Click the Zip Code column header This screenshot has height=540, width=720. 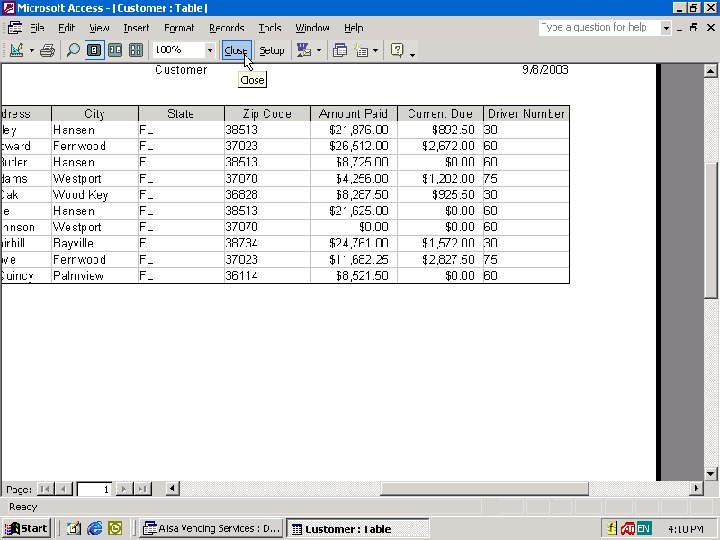(267, 113)
